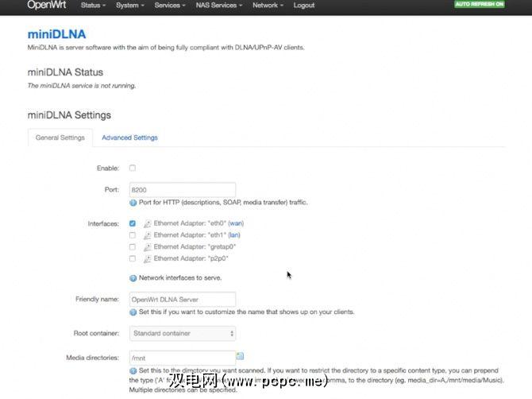Open the Network dropdown menu

point(268,6)
